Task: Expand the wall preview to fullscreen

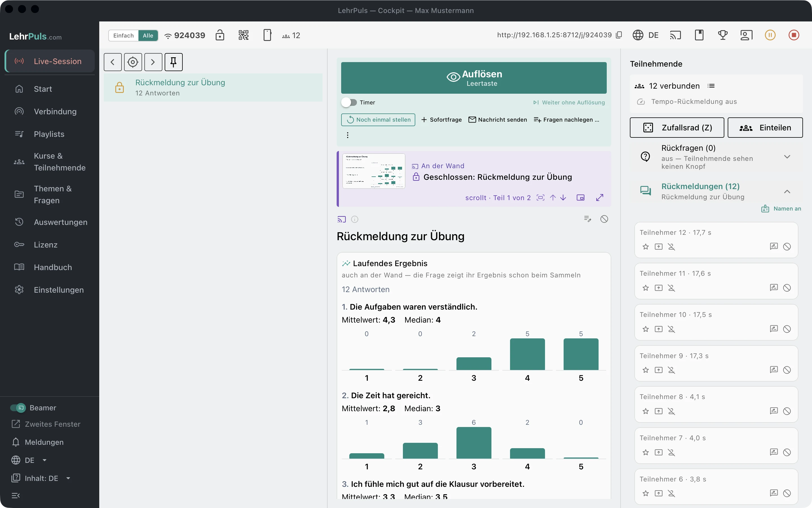Action: click(600, 198)
